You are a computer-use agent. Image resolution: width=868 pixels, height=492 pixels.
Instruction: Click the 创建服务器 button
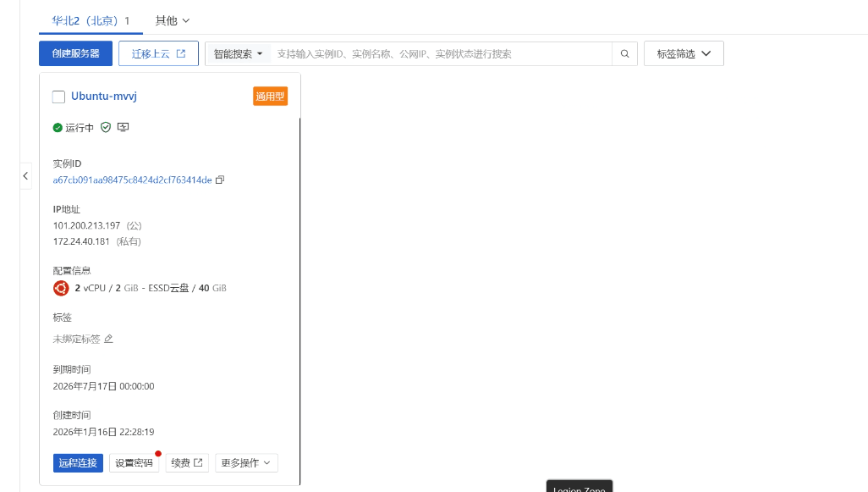pos(75,54)
